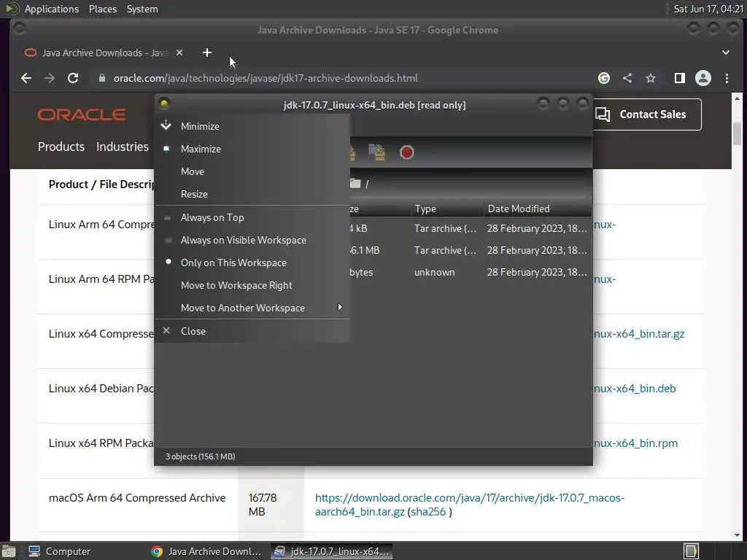Choose Minimize from the window menu

pos(252,126)
